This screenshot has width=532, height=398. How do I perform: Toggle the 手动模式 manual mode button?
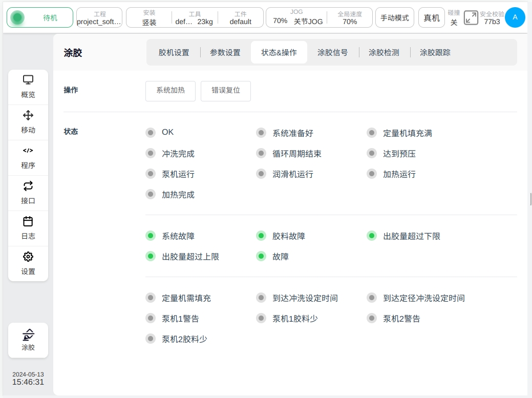pos(394,17)
